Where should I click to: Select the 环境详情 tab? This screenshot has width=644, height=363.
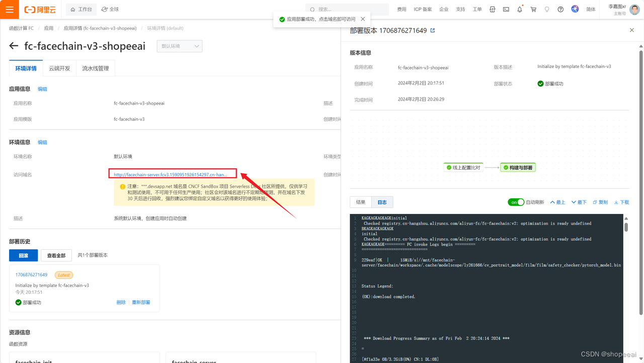click(26, 68)
